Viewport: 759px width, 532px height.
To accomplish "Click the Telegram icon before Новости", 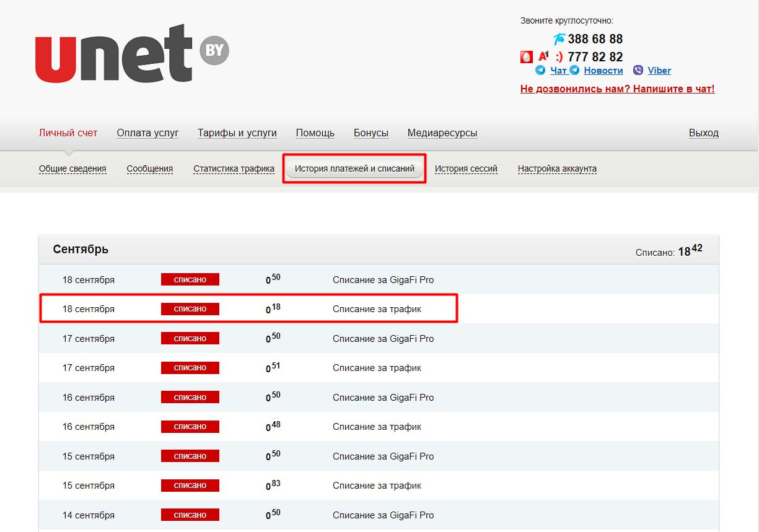I will (575, 71).
